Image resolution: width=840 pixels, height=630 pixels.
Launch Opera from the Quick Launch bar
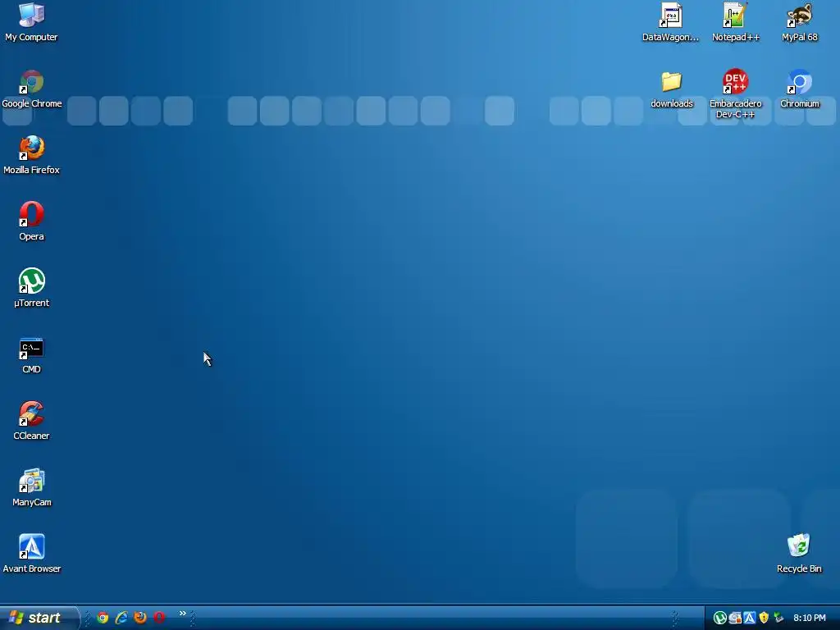(x=159, y=618)
